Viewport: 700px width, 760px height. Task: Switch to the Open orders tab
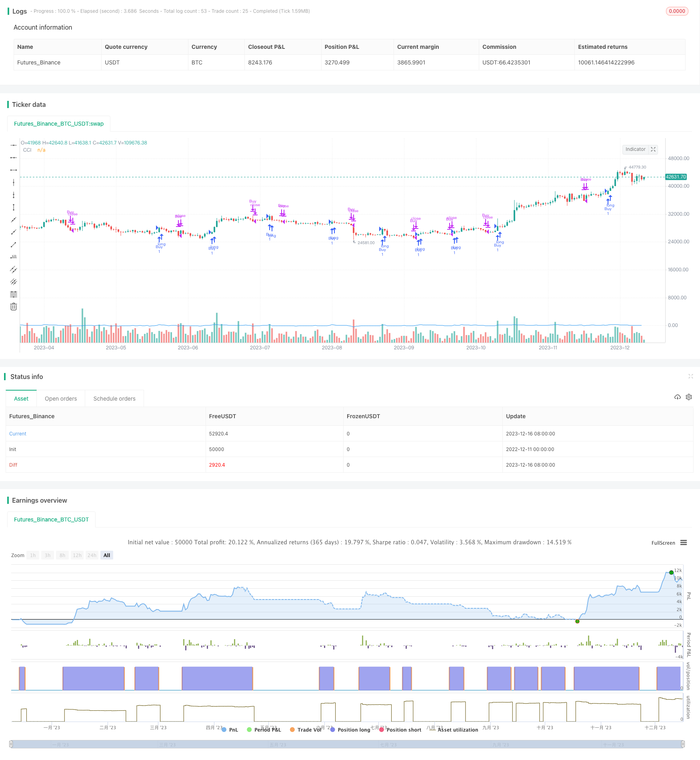(x=61, y=399)
